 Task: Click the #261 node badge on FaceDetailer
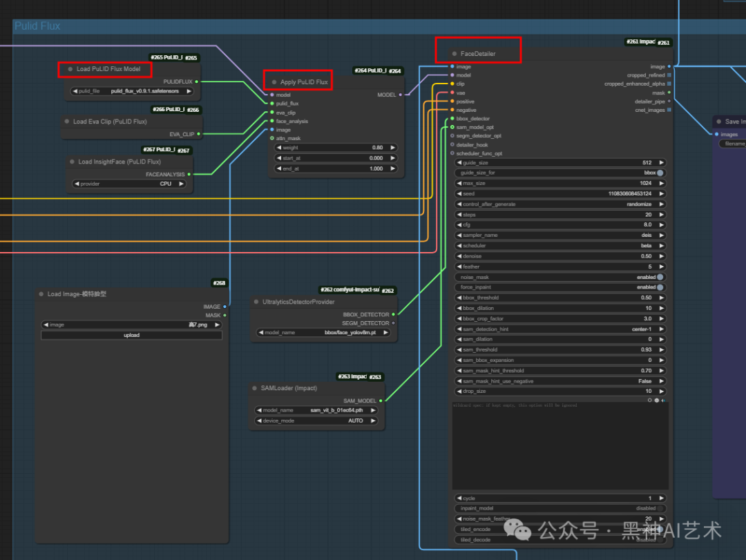click(x=664, y=43)
